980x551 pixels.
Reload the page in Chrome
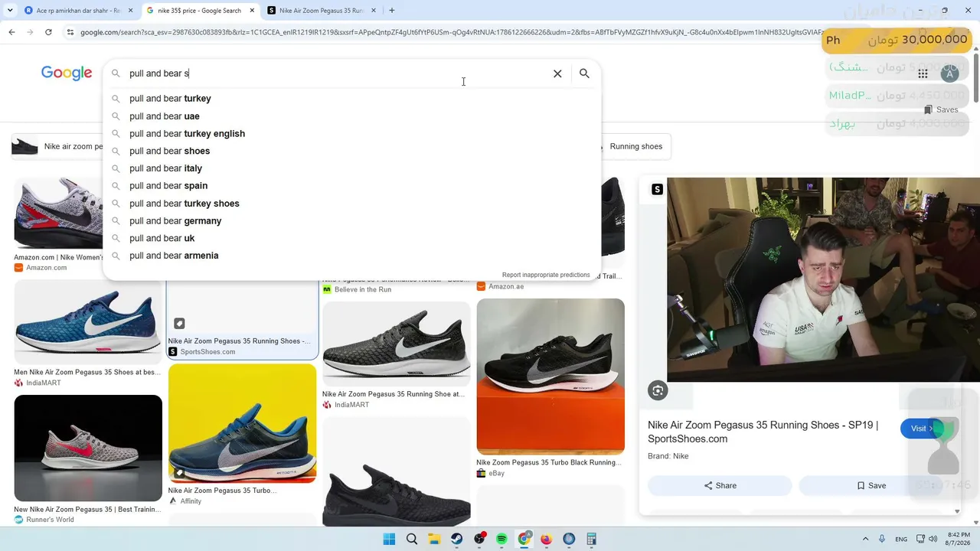[48, 32]
